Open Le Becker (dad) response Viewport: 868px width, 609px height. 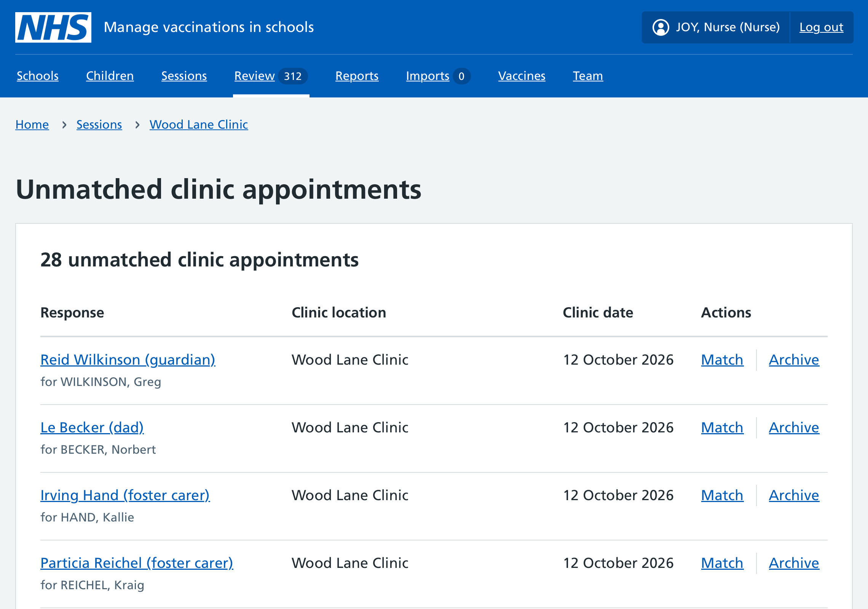point(92,427)
